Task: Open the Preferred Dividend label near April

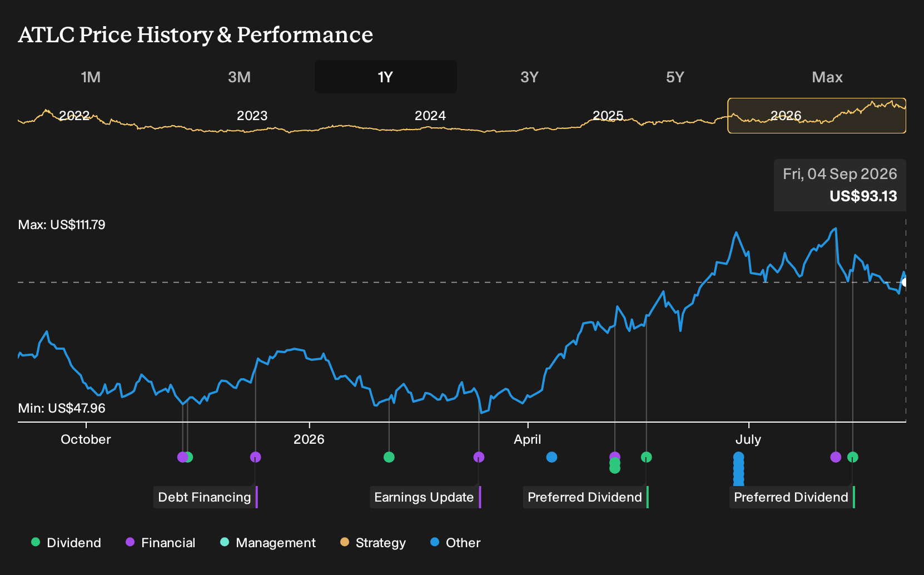Action: tap(585, 497)
